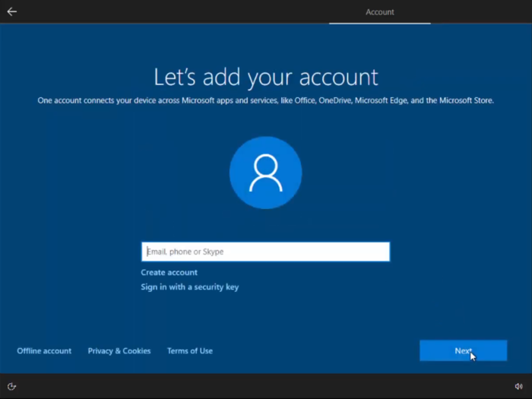Click the user avatar circle
Screen dimensions: 532x399
(x=266, y=173)
